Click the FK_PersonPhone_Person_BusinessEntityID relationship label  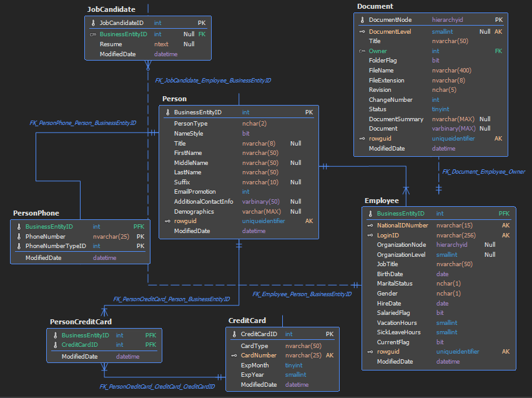pyautogui.click(x=83, y=123)
